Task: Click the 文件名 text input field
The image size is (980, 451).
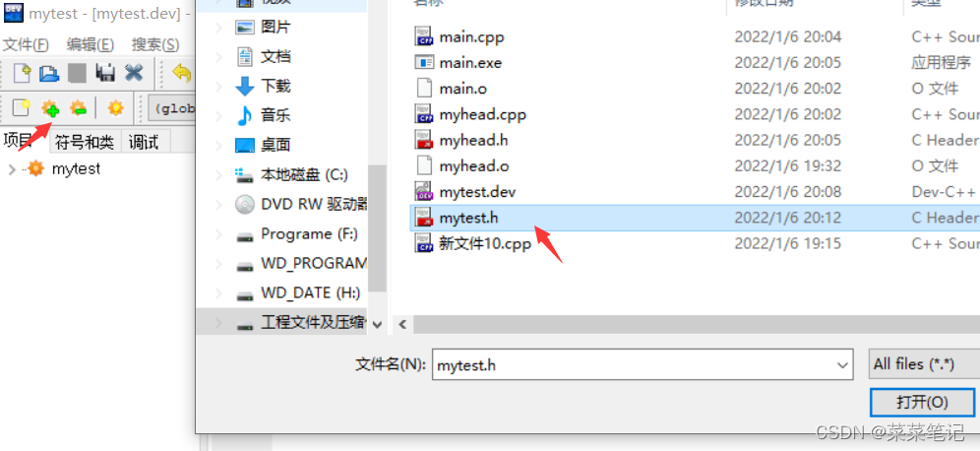Action: click(633, 364)
